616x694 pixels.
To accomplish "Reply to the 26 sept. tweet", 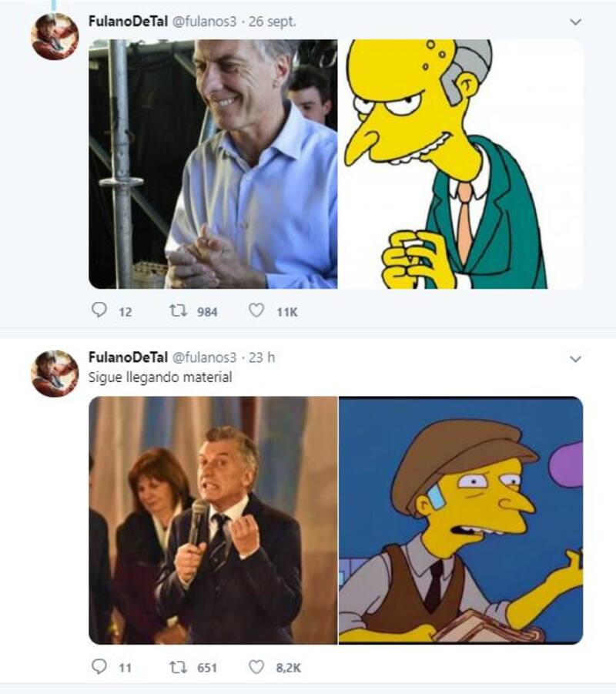I will tap(99, 311).
